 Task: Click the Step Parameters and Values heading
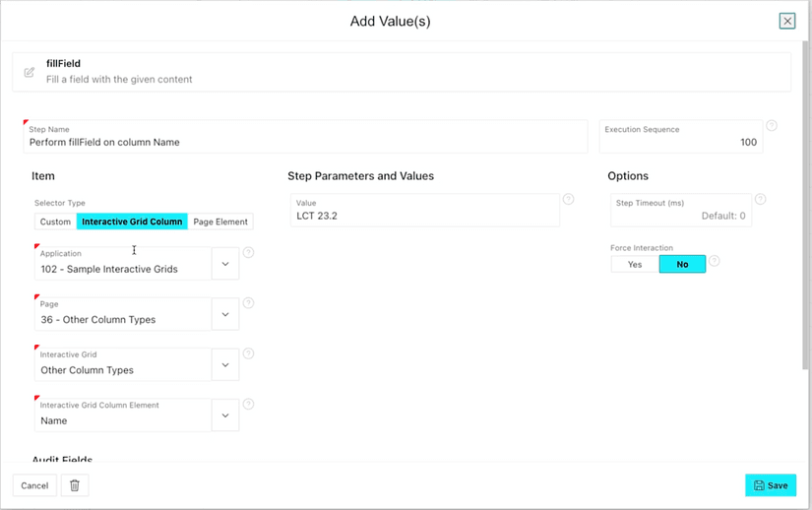(x=361, y=176)
